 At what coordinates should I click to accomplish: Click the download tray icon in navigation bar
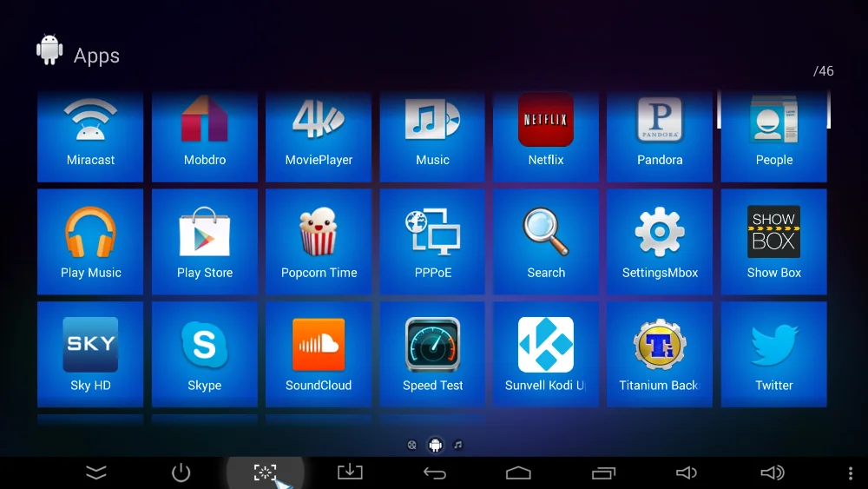pyautogui.click(x=350, y=472)
